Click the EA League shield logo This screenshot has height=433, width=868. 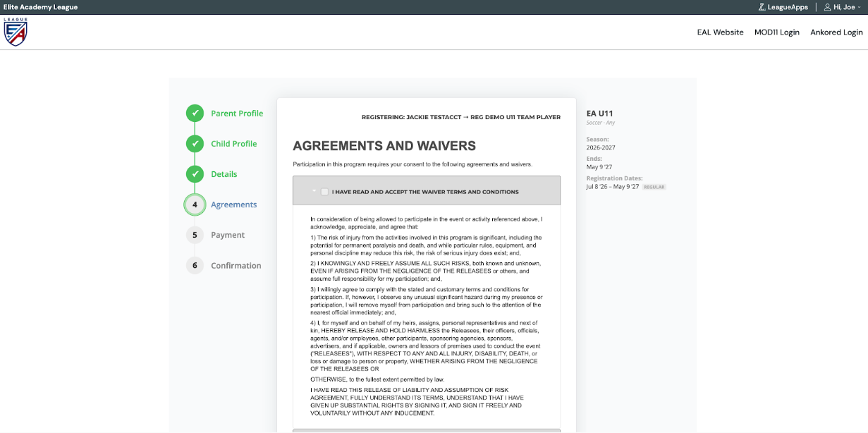click(16, 32)
